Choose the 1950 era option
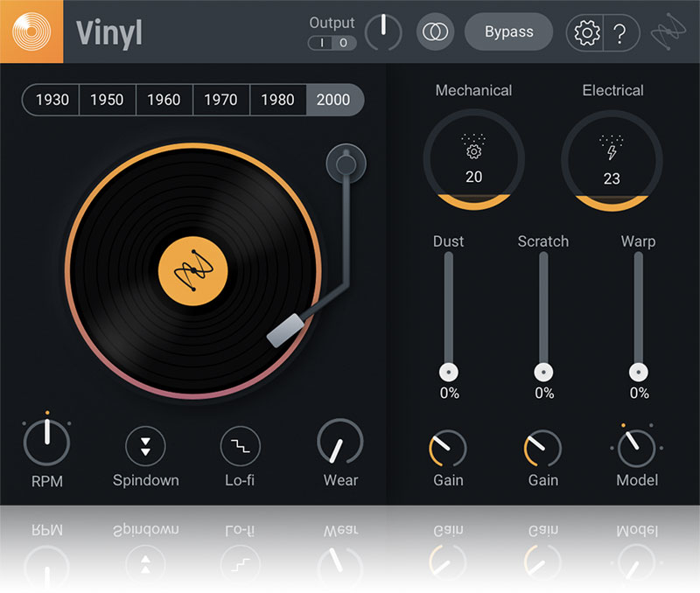 pos(107,100)
